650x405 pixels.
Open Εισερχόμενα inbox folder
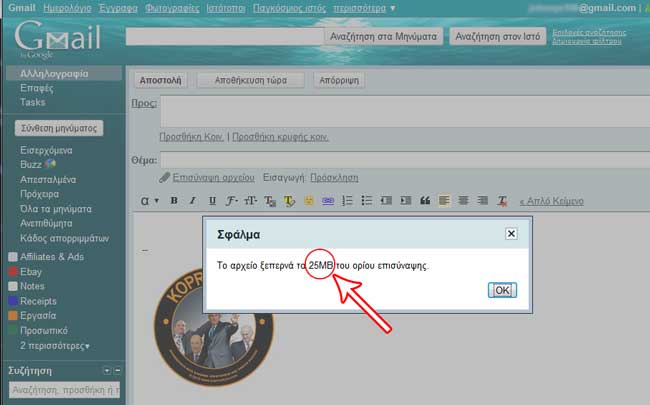[x=46, y=150]
